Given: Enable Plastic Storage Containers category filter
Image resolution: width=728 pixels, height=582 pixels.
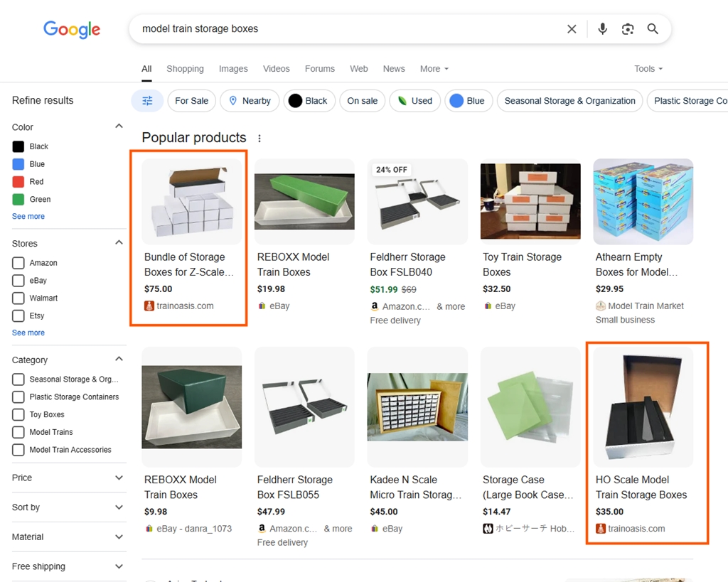Looking at the screenshot, I should pyautogui.click(x=18, y=397).
